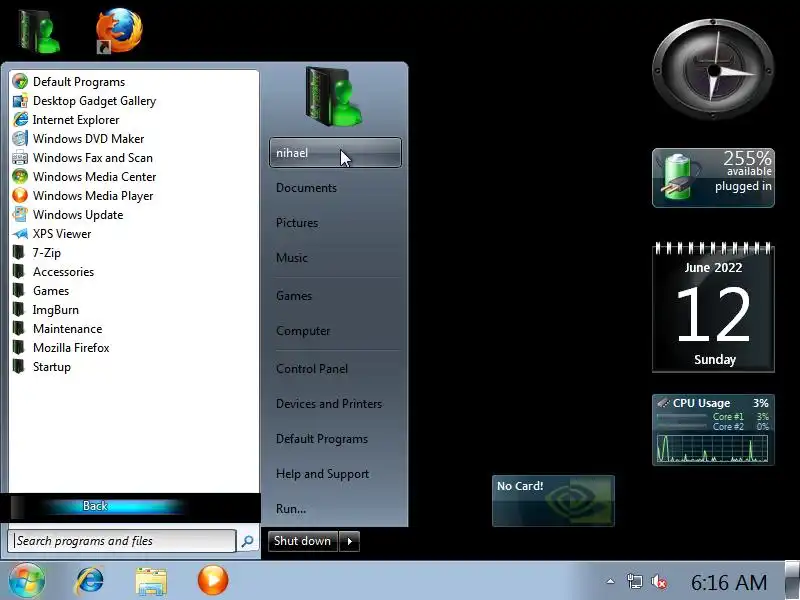
Task: Click the muted volume tray icon
Action: coord(659,581)
